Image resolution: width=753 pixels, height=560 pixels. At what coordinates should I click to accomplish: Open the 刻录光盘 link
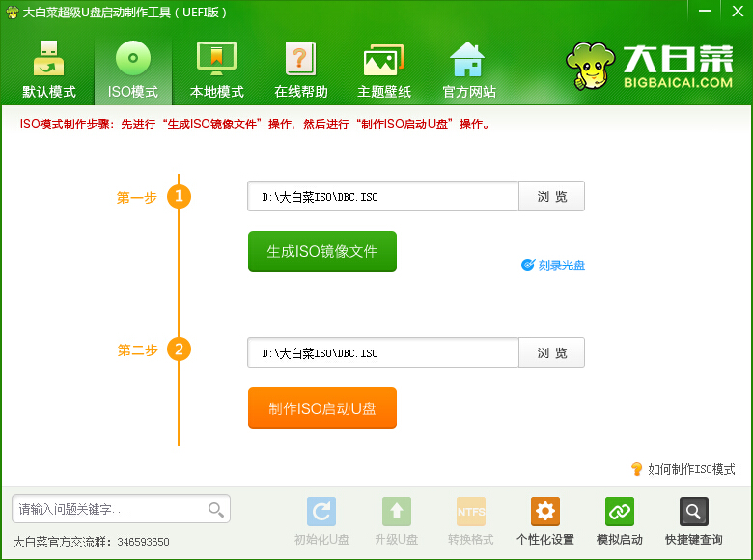coord(553,266)
